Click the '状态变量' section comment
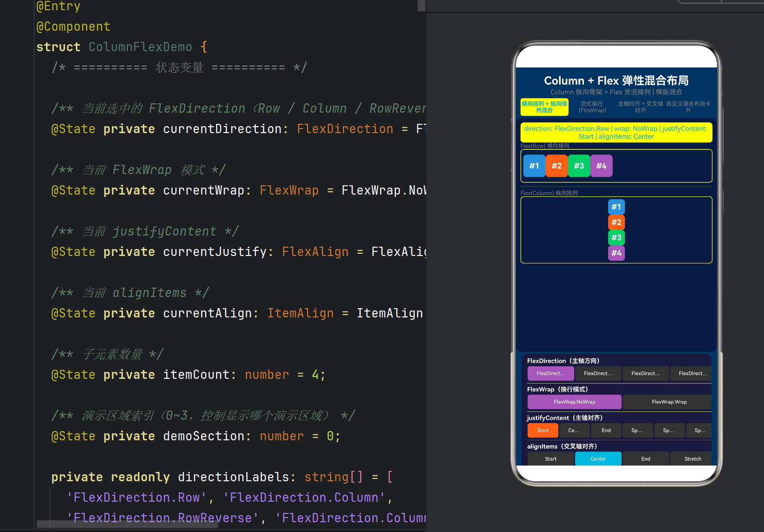The image size is (764, 532). click(179, 67)
